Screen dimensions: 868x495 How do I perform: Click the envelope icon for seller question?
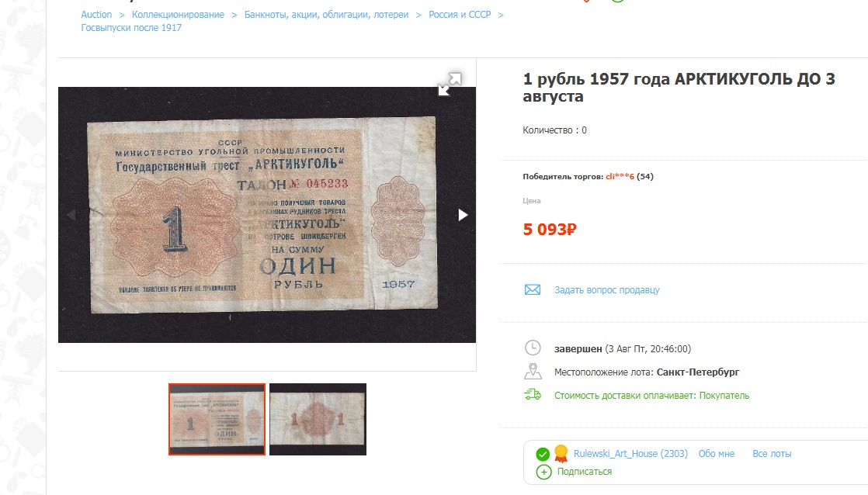pos(533,290)
